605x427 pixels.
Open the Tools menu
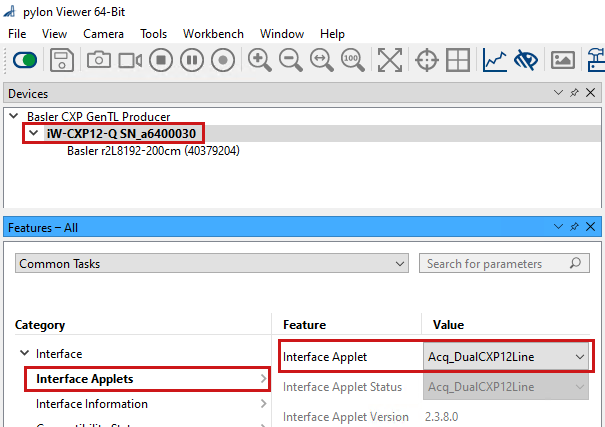tap(153, 34)
